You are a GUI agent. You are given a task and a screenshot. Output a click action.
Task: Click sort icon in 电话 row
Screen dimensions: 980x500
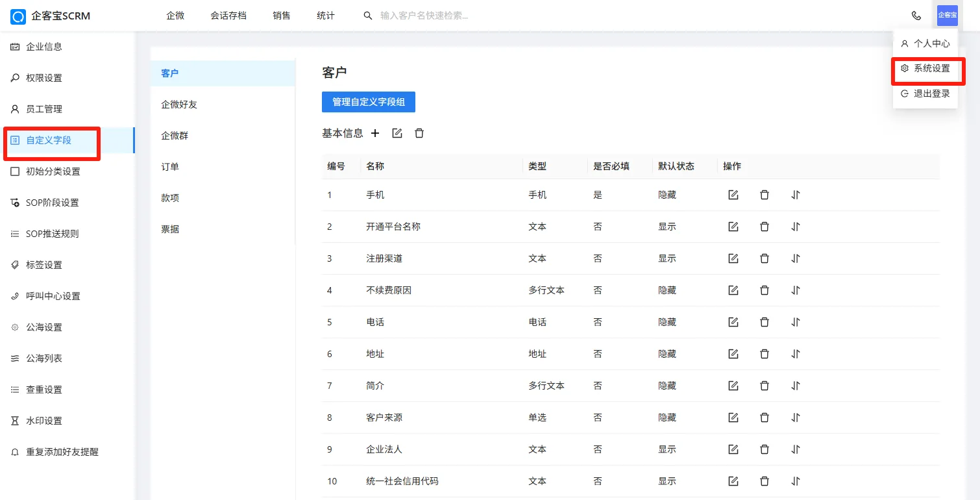pos(796,322)
